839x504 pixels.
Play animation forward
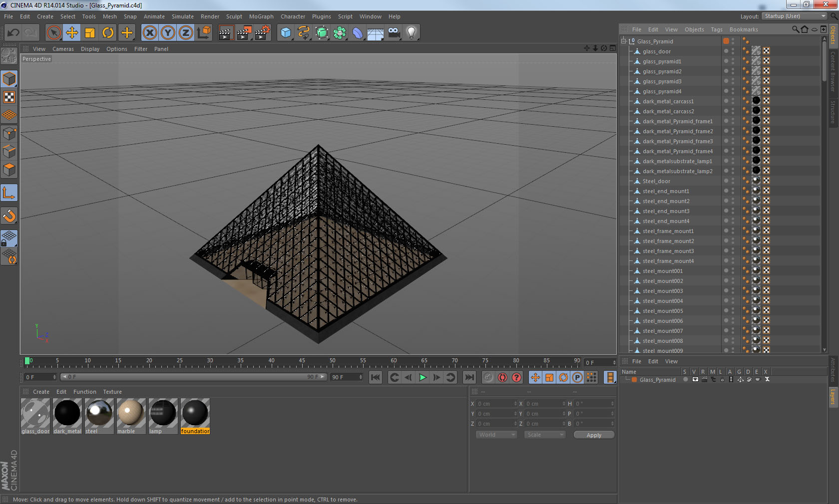point(422,377)
